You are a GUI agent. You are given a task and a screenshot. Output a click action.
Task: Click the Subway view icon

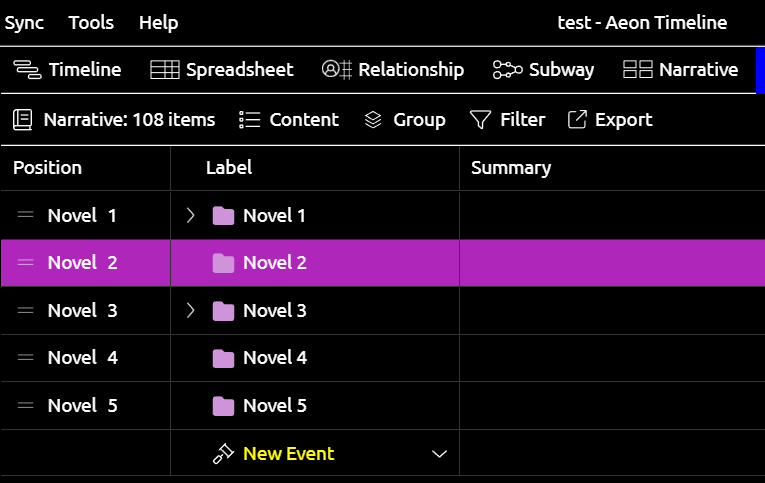click(507, 70)
